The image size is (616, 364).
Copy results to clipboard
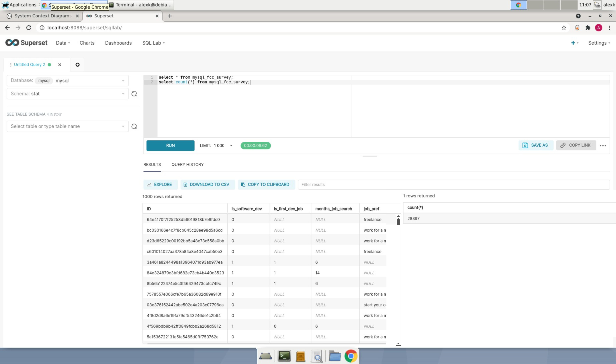click(266, 184)
